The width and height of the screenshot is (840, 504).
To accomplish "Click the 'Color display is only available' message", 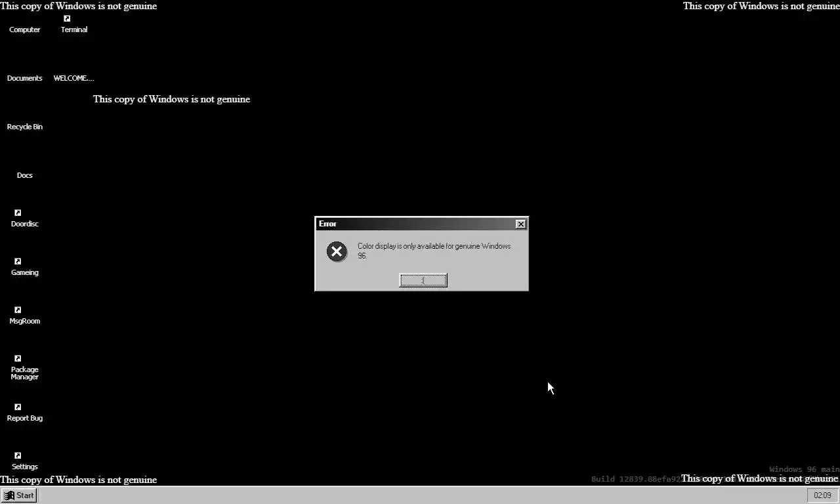I will 434,251.
